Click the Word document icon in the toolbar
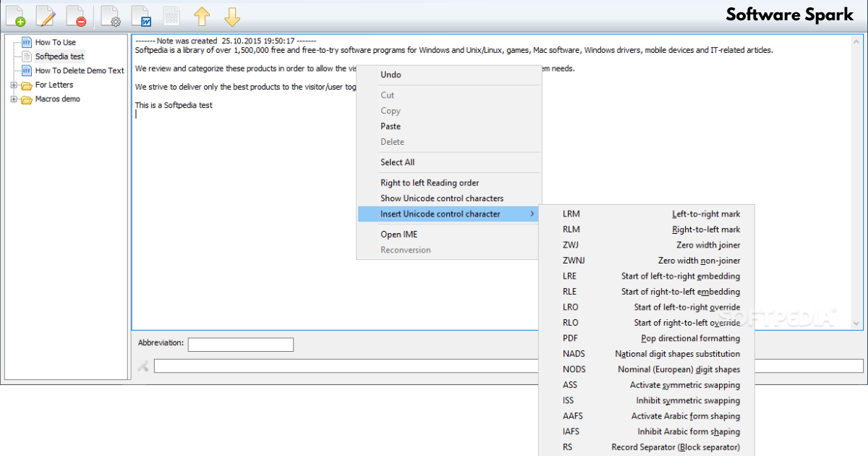This screenshot has height=456, width=868. tap(141, 15)
